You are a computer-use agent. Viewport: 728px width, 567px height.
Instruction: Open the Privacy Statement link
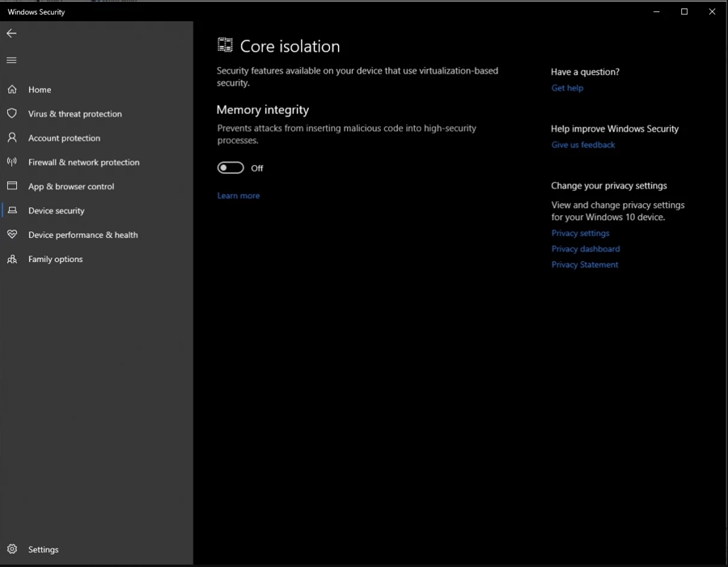pyautogui.click(x=585, y=264)
